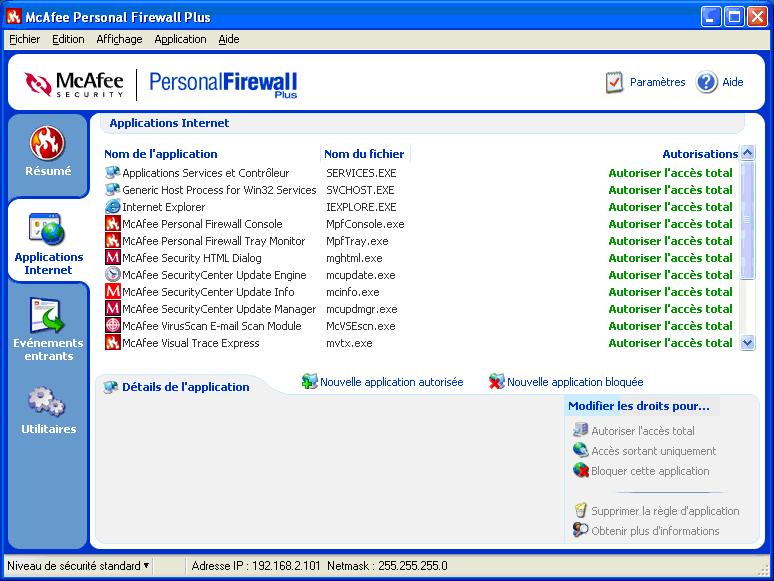Open the Niveau de sécurité standard dropdown

coord(78,566)
